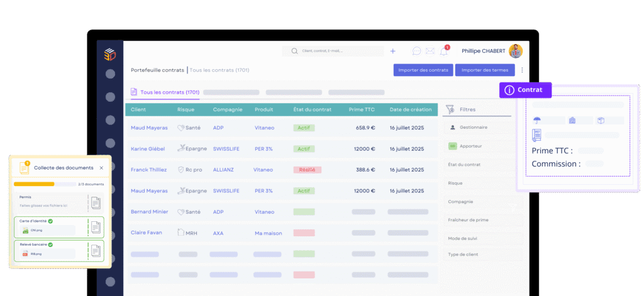Image resolution: width=644 pixels, height=296 pixels.
Task: Click the file icon in Carte d'identité row
Action: [96, 227]
